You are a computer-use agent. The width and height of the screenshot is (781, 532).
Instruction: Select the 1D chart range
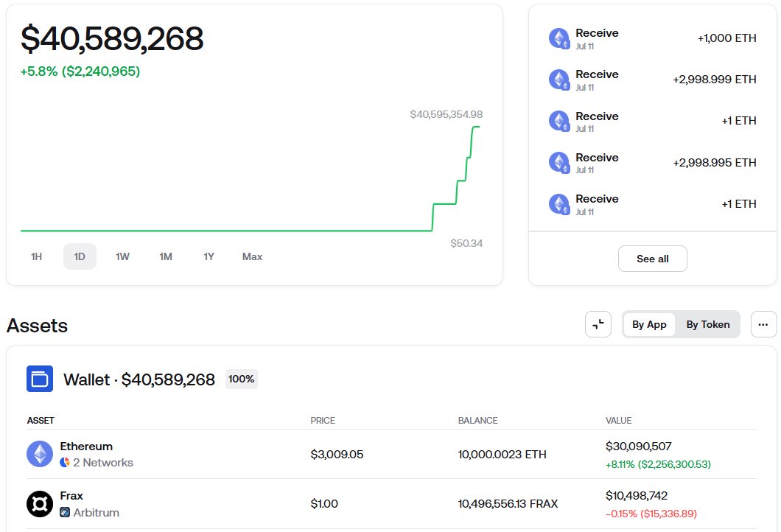80,256
